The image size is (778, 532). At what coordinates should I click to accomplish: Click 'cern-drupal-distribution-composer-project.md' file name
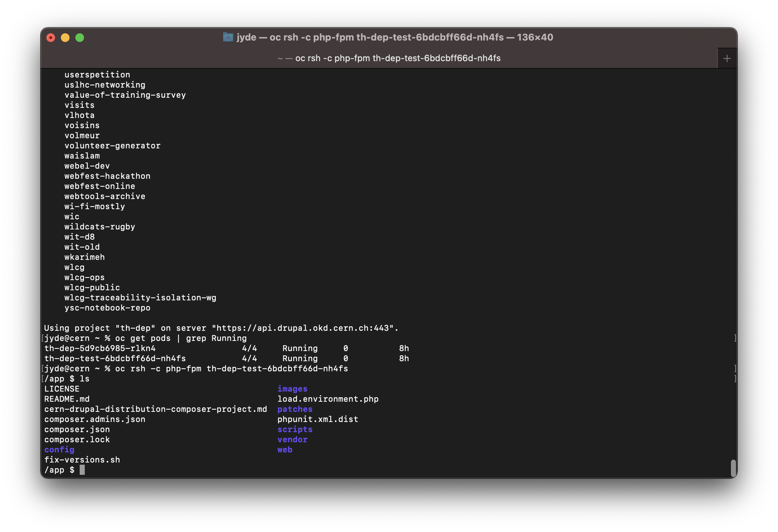(x=156, y=409)
